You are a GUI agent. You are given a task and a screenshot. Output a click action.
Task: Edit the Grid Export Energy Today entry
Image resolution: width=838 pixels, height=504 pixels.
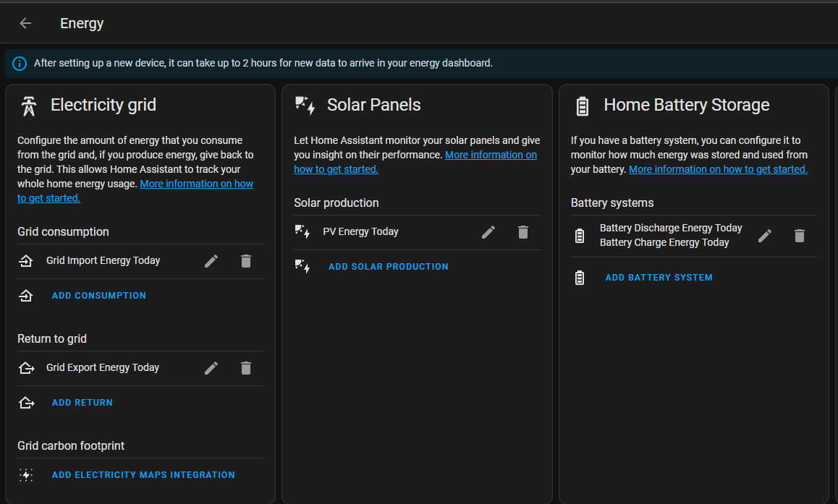(211, 368)
